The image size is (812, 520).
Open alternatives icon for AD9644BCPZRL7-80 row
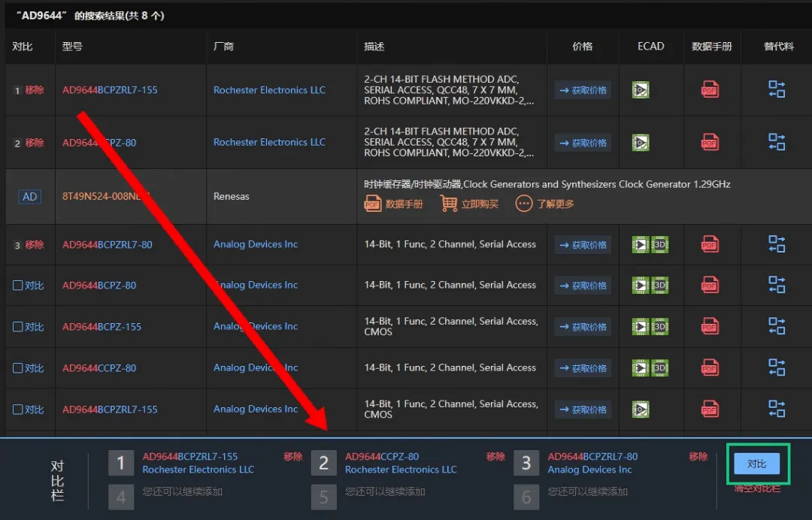click(x=777, y=243)
